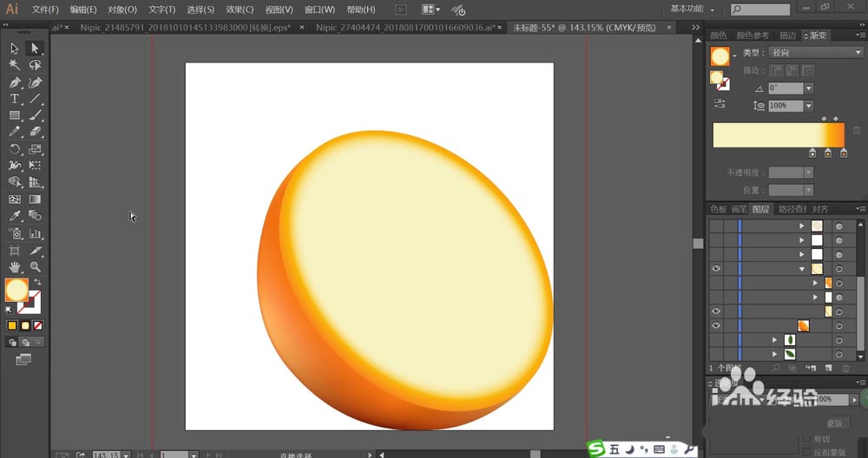Collapse the expanded orange group layer
Image resolution: width=868 pixels, height=458 pixels.
(801, 269)
